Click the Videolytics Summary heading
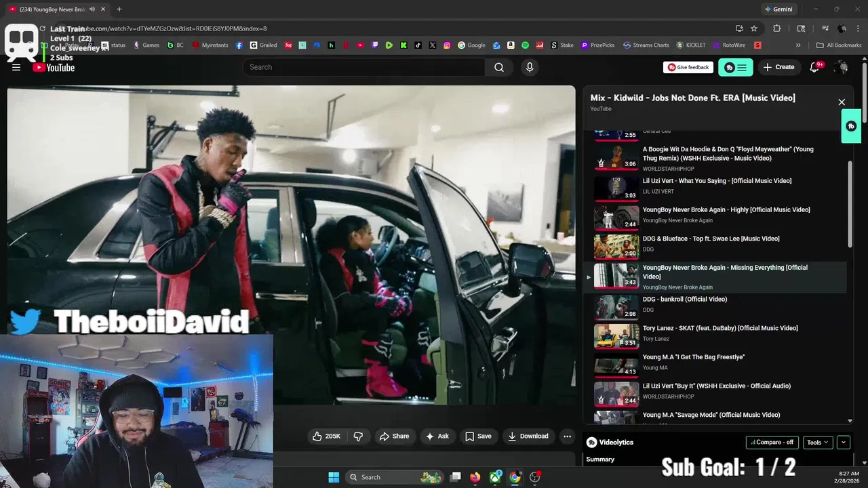The image size is (868, 488). coord(600,460)
